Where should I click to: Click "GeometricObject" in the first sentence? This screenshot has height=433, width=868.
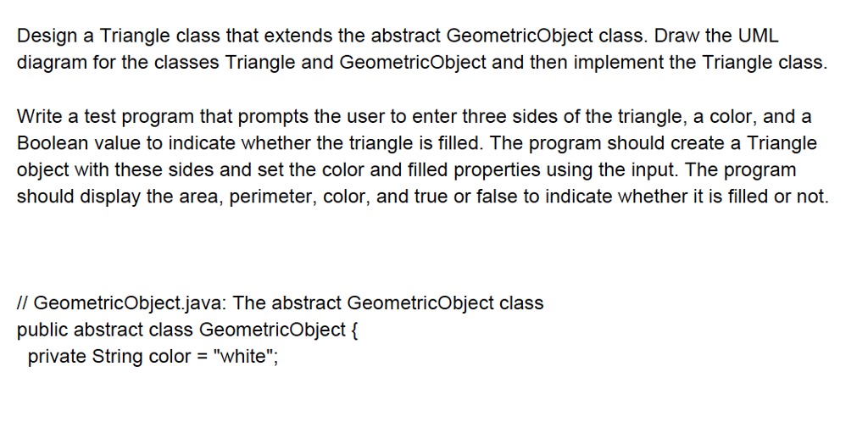pyautogui.click(x=519, y=36)
